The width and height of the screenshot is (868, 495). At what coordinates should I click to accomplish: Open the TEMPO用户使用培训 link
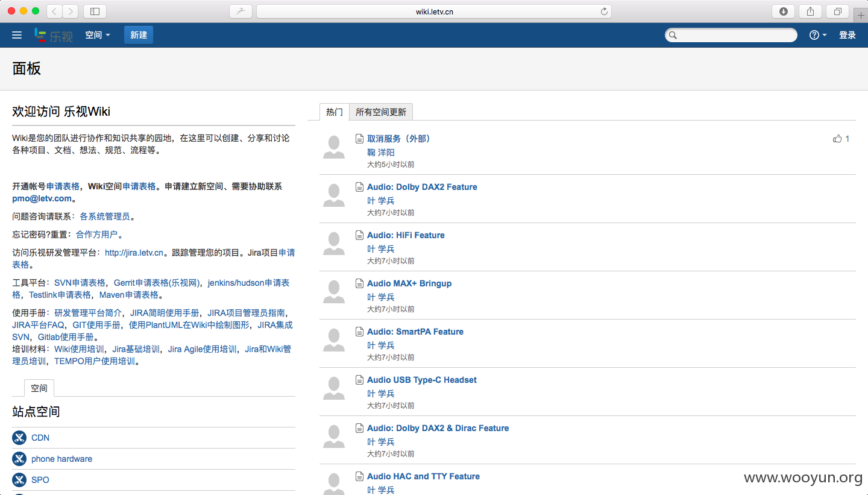click(x=95, y=361)
